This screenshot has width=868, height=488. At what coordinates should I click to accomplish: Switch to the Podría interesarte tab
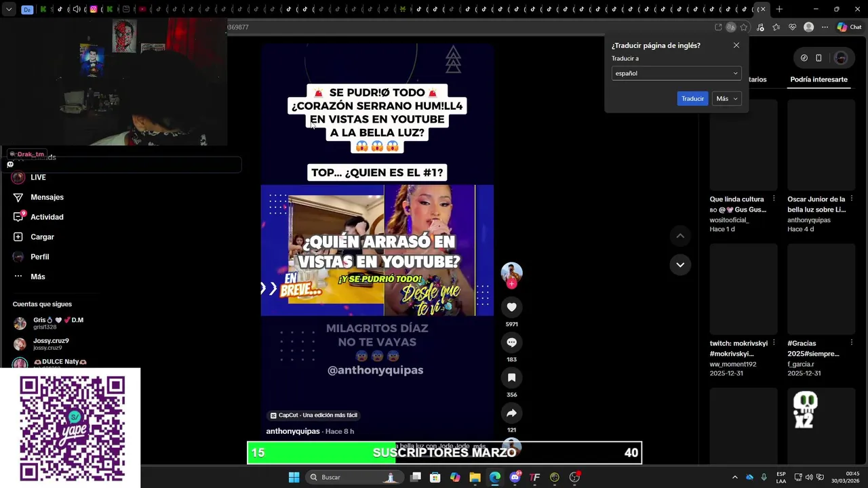(x=818, y=79)
